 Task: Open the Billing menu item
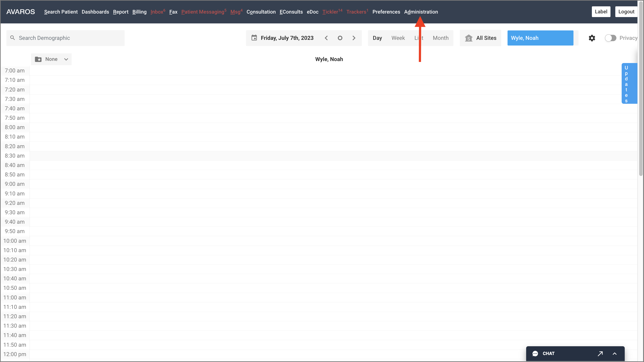point(139,12)
